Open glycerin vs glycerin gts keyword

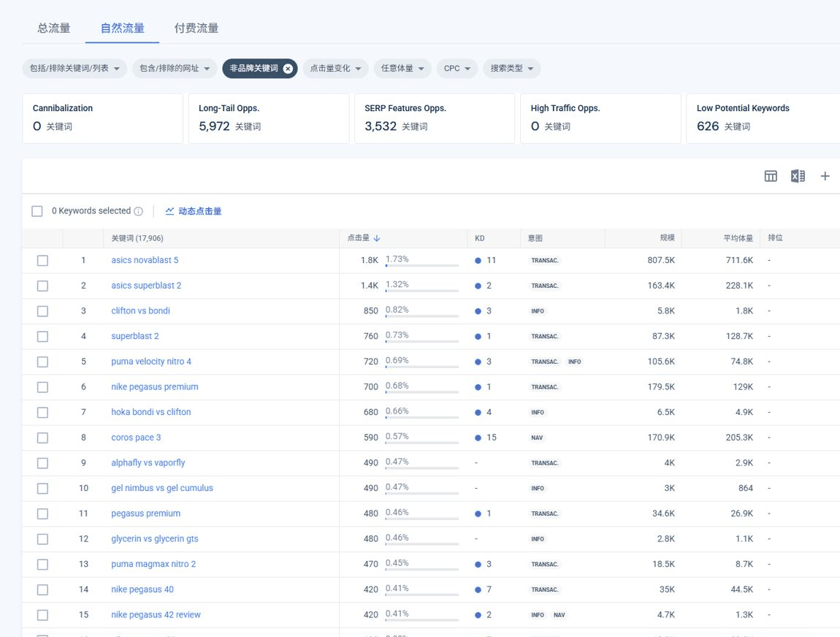[x=154, y=538]
